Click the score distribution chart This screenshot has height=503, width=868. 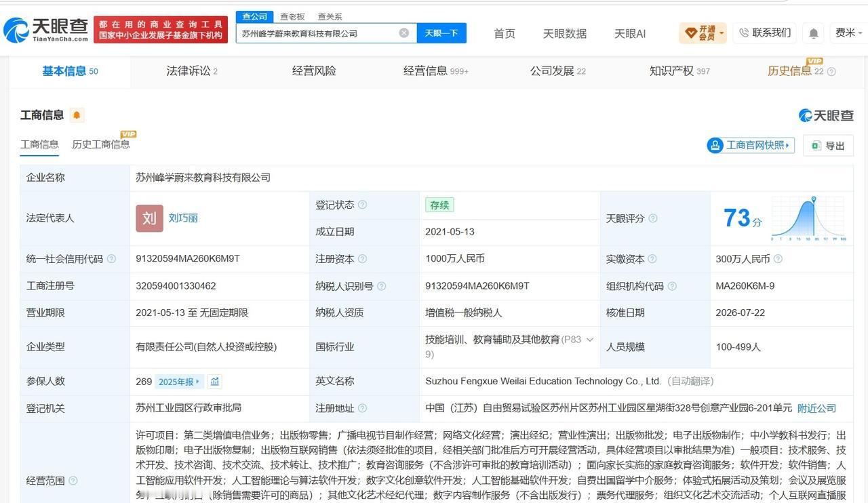pyautogui.click(x=808, y=219)
